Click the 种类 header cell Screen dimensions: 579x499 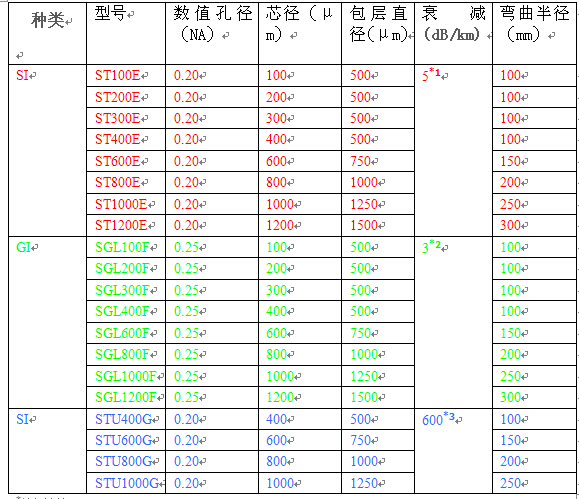(x=47, y=33)
